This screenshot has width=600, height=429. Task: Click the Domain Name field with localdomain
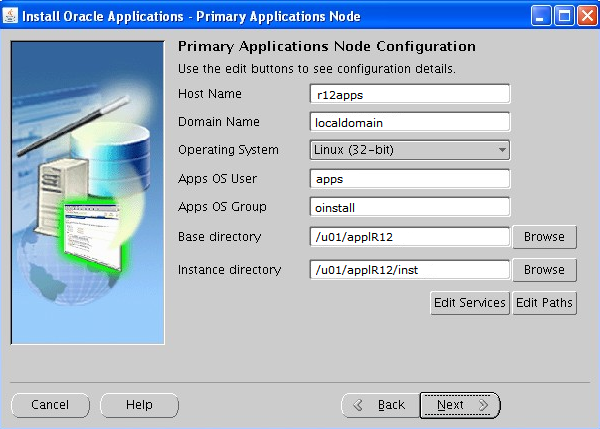click(x=409, y=122)
